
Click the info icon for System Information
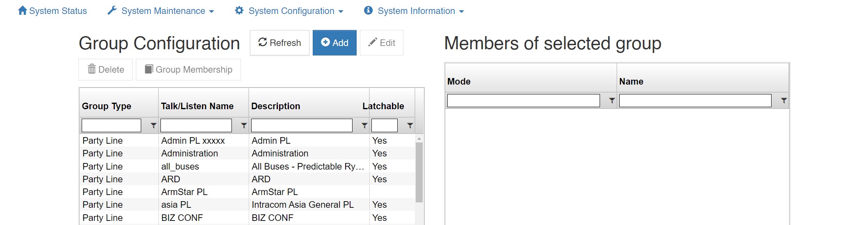click(369, 10)
